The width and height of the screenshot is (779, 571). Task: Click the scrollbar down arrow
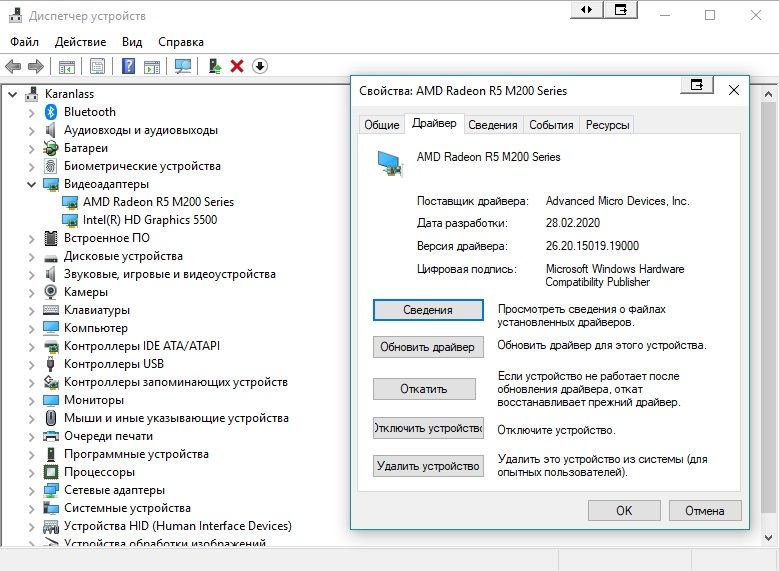click(x=768, y=537)
